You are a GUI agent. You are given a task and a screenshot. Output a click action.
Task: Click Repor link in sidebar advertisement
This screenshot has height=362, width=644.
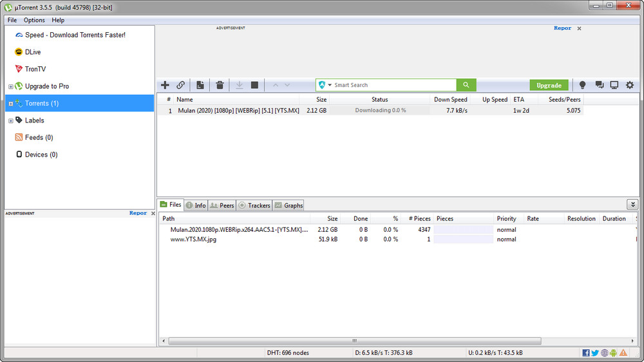pos(138,213)
